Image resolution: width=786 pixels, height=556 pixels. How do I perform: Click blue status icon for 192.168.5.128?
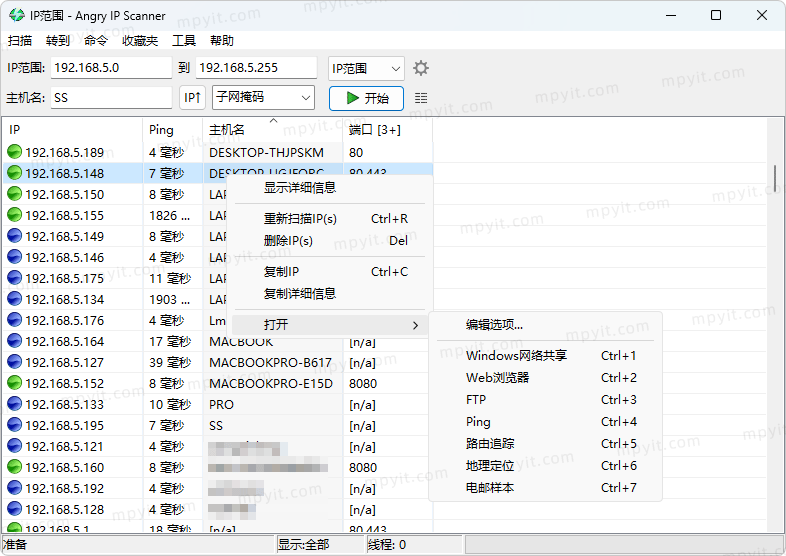click(x=15, y=509)
